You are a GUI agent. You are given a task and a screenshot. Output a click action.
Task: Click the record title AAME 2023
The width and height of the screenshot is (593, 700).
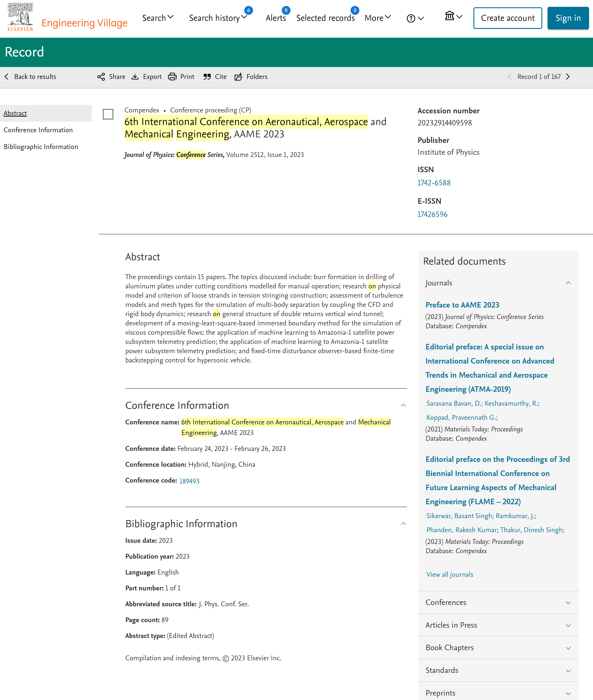coord(255,128)
